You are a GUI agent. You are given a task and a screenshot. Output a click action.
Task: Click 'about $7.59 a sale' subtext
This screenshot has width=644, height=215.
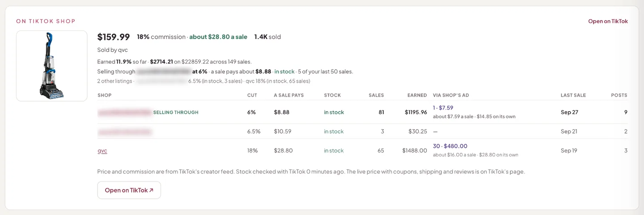453,117
